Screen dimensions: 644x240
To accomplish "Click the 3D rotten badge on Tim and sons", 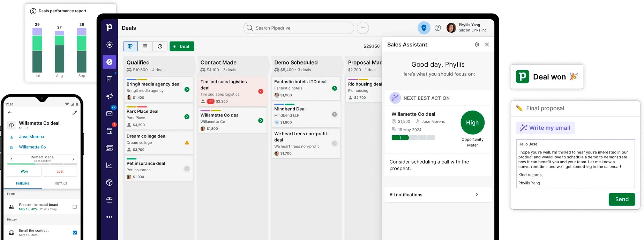I will pos(210,101).
